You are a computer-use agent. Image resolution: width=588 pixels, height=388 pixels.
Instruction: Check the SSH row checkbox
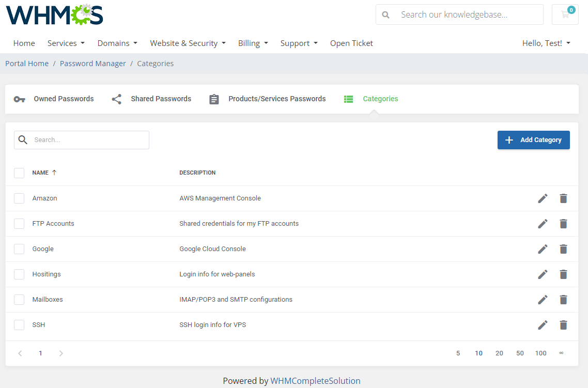click(x=19, y=325)
